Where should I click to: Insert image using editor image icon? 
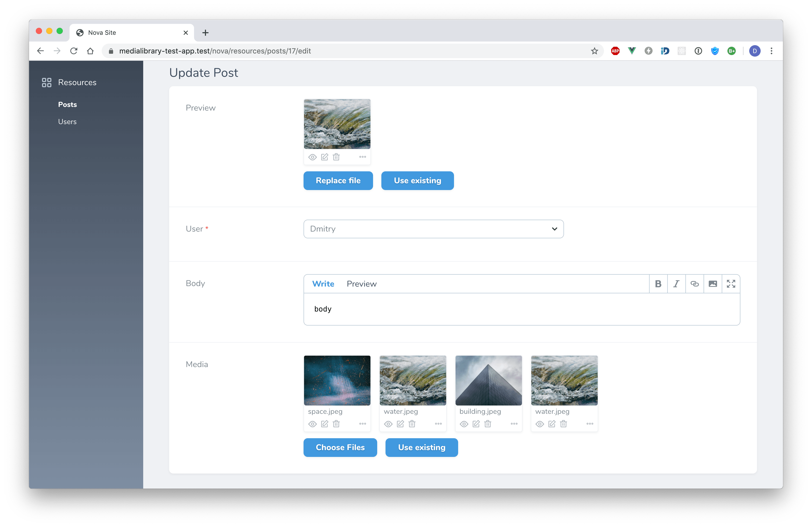click(713, 284)
